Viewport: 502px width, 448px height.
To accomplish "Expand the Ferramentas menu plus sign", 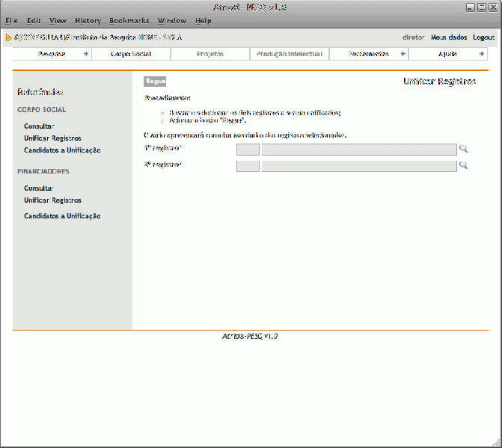I will 403,54.
